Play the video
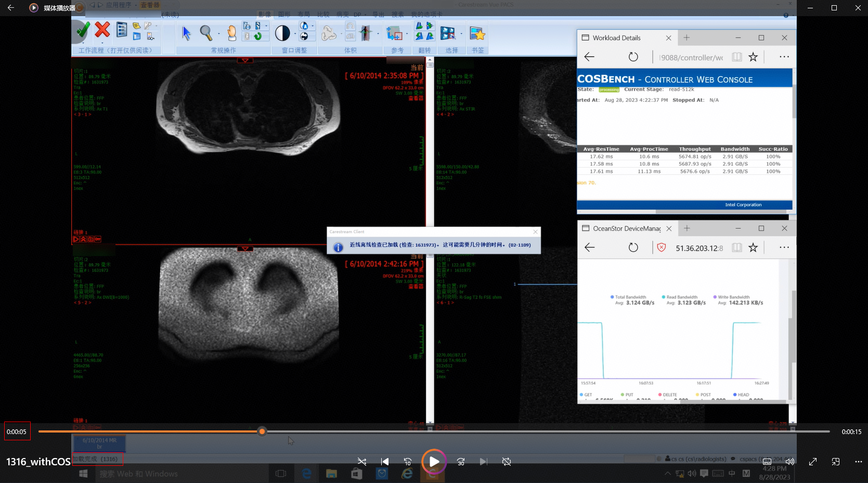Viewport: 868px width, 483px height. point(434,462)
